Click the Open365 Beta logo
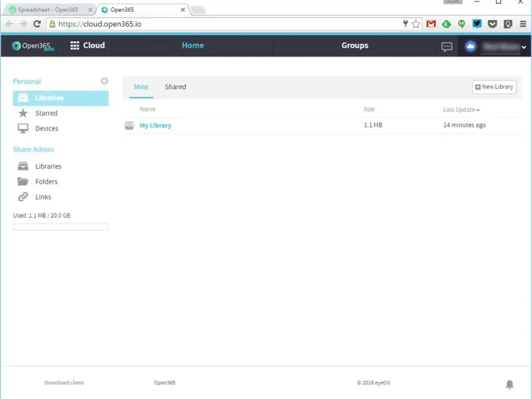 pos(33,46)
